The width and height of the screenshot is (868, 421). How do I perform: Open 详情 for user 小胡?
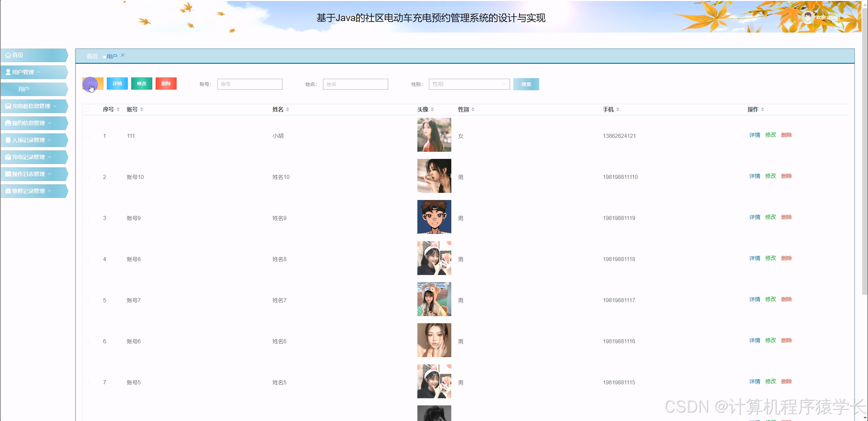pos(754,135)
